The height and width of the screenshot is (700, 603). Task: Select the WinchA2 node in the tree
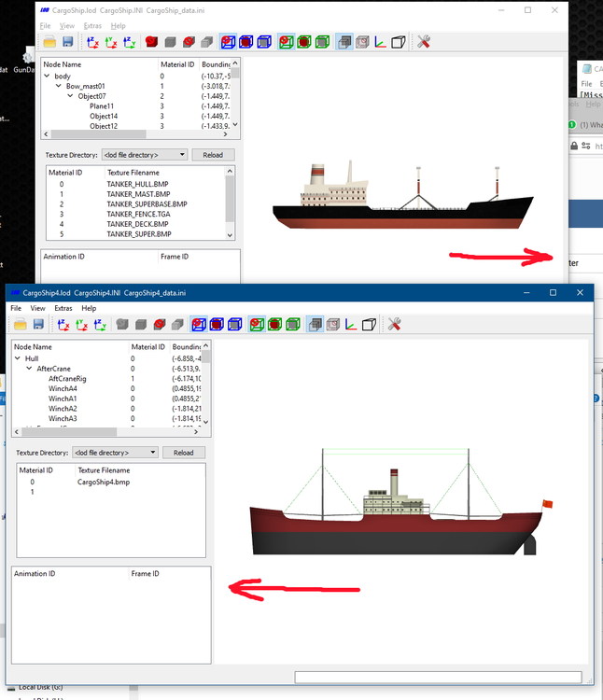coord(63,409)
